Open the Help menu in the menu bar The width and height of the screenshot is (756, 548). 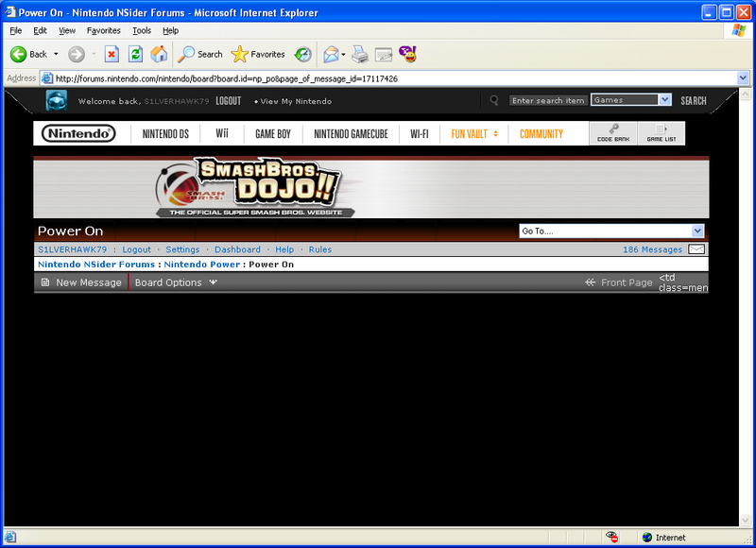tap(171, 31)
